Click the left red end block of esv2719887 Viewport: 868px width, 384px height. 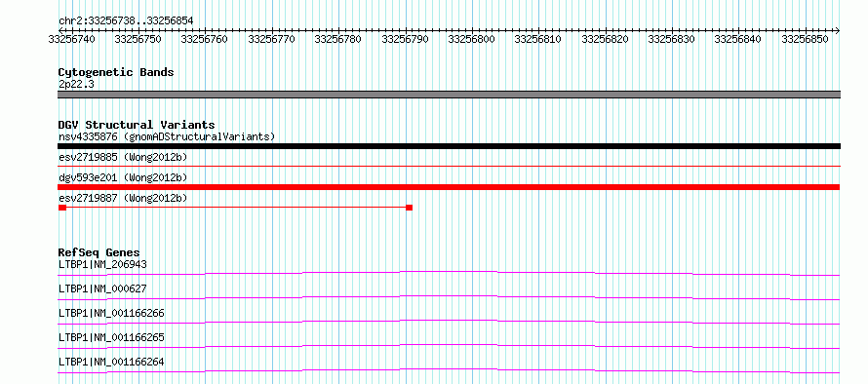pos(62,208)
